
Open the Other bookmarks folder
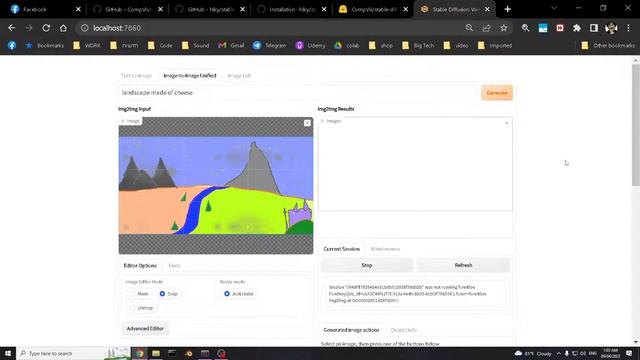pos(608,45)
